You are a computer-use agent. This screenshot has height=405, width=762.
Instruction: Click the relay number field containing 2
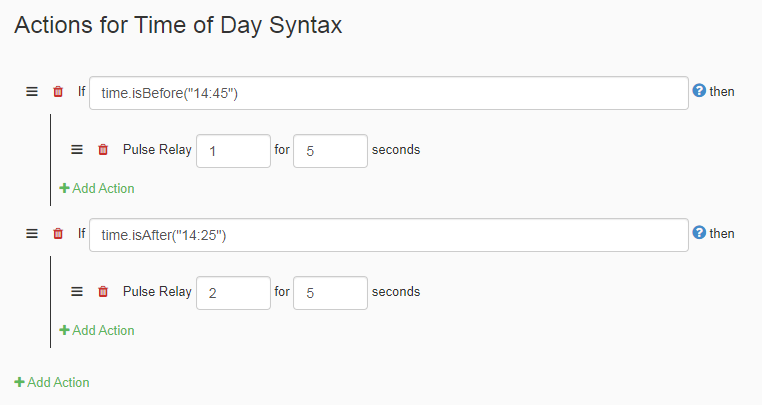click(233, 293)
